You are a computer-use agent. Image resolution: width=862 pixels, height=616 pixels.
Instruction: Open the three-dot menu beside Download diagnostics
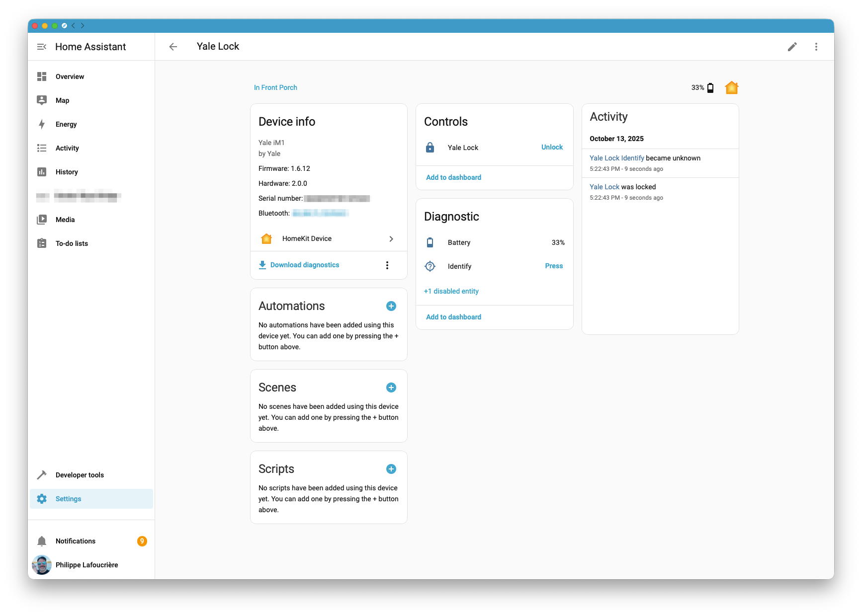pos(387,265)
